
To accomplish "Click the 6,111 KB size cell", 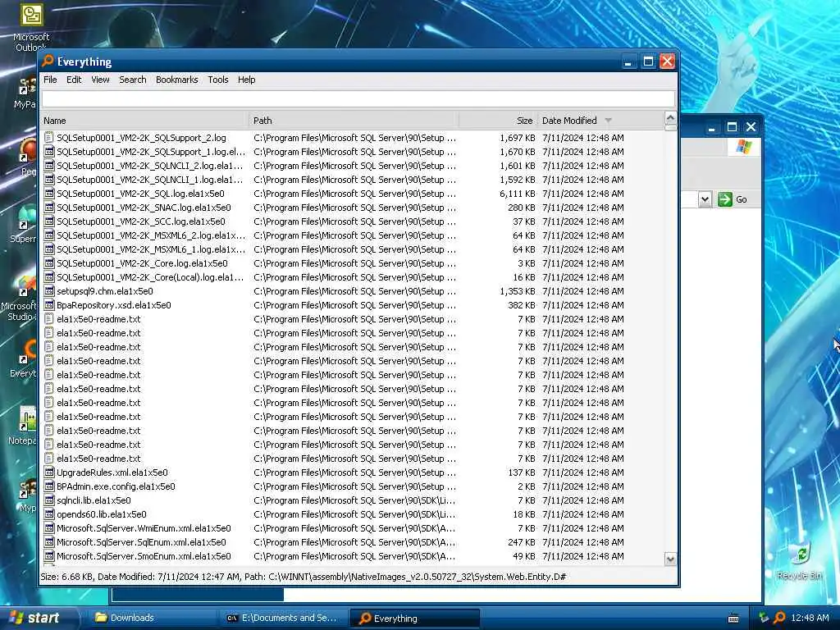I will point(518,194).
